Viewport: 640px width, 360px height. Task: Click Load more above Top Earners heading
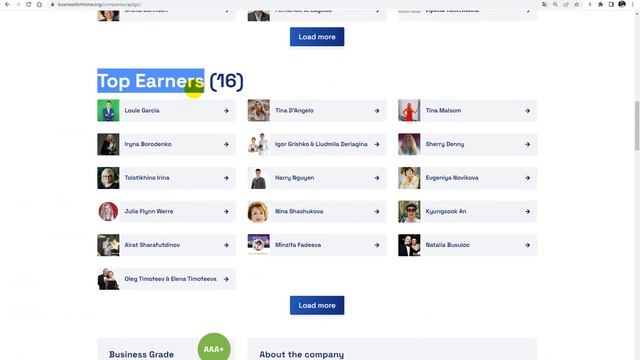coord(317,37)
